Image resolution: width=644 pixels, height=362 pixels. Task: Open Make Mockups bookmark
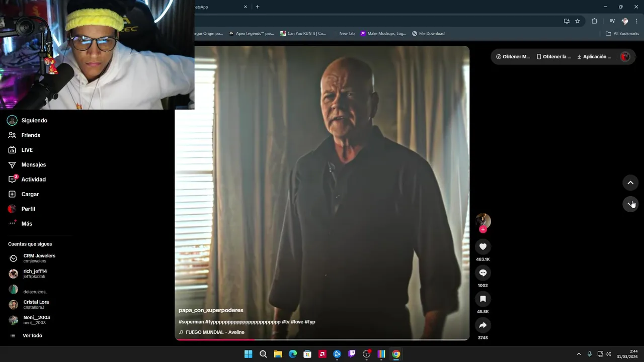point(383,34)
